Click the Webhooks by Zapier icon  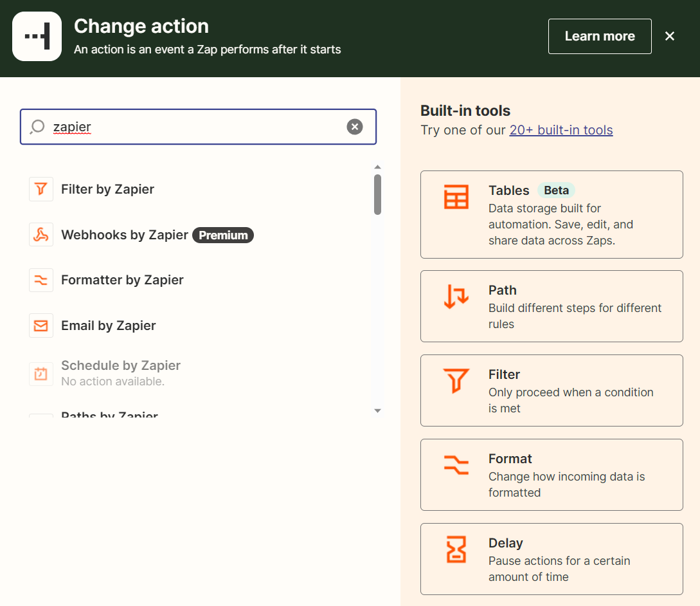click(x=41, y=235)
